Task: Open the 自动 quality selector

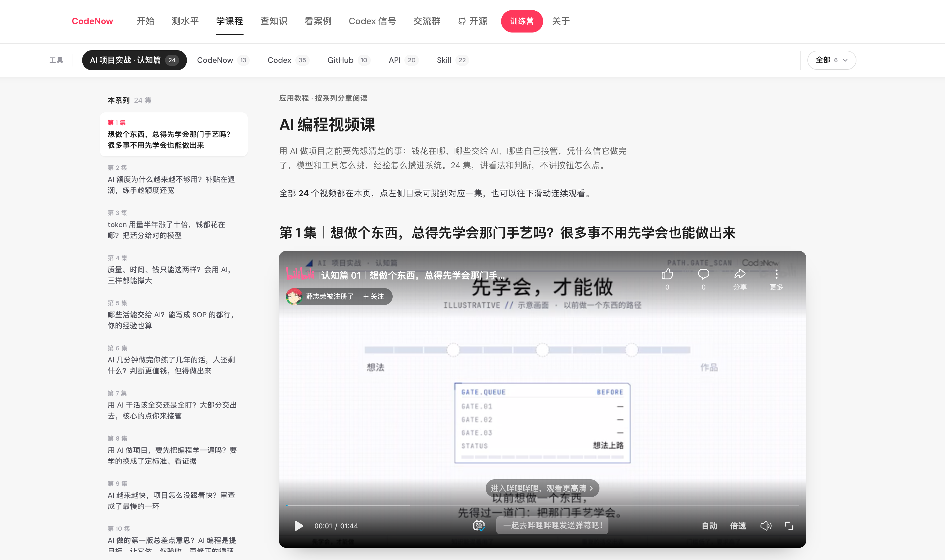Action: 709,526
